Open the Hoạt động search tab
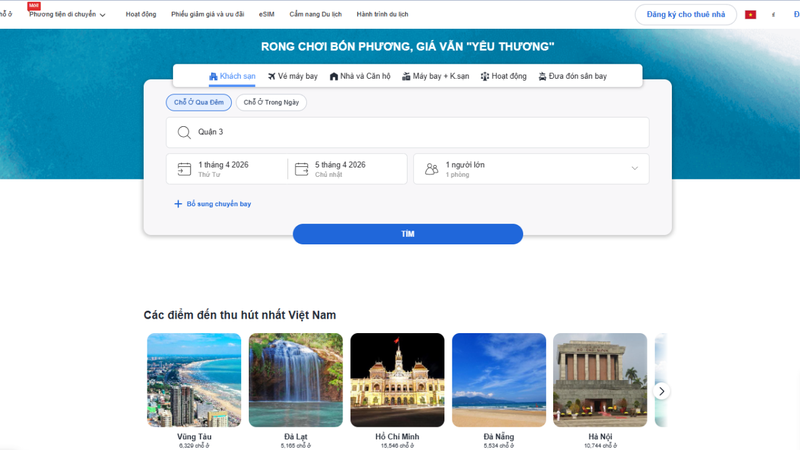Screen dimensions: 800x450 click(x=503, y=76)
